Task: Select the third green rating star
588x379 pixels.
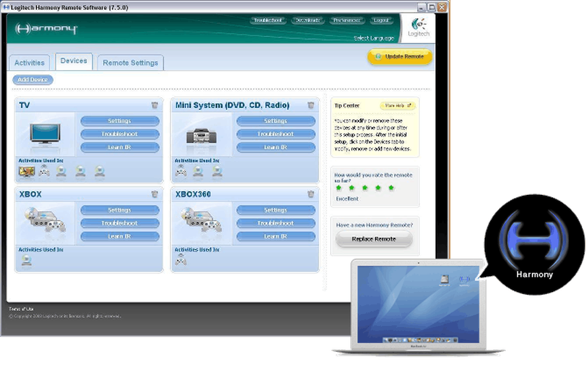Action: 365,188
